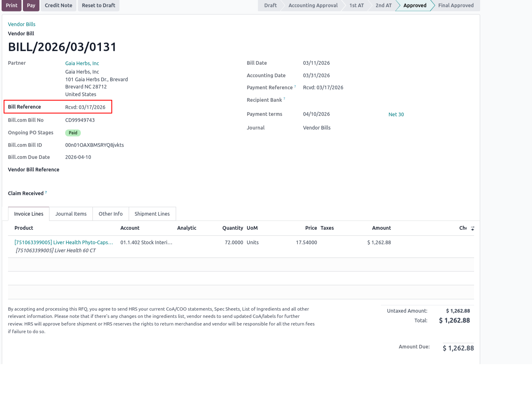Click the payment terms due date 04/10/2026
The height and width of the screenshot is (396, 532).
(316, 114)
